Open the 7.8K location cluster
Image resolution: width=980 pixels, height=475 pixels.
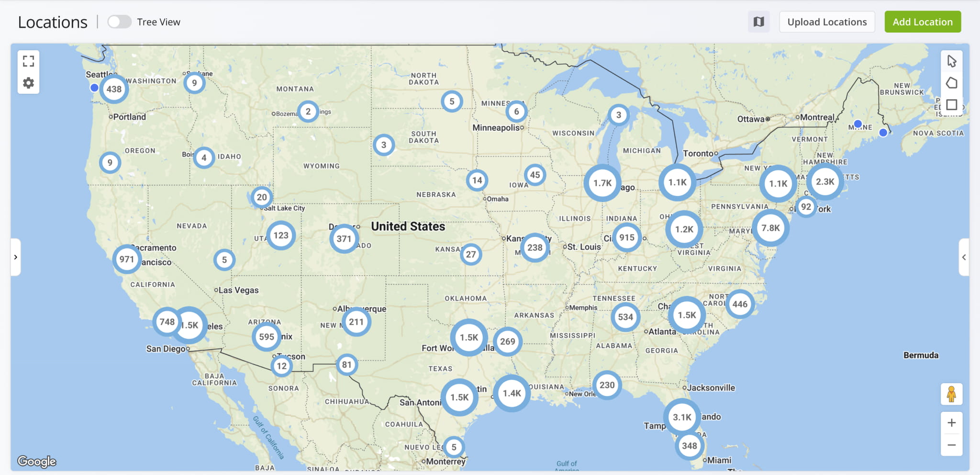770,228
